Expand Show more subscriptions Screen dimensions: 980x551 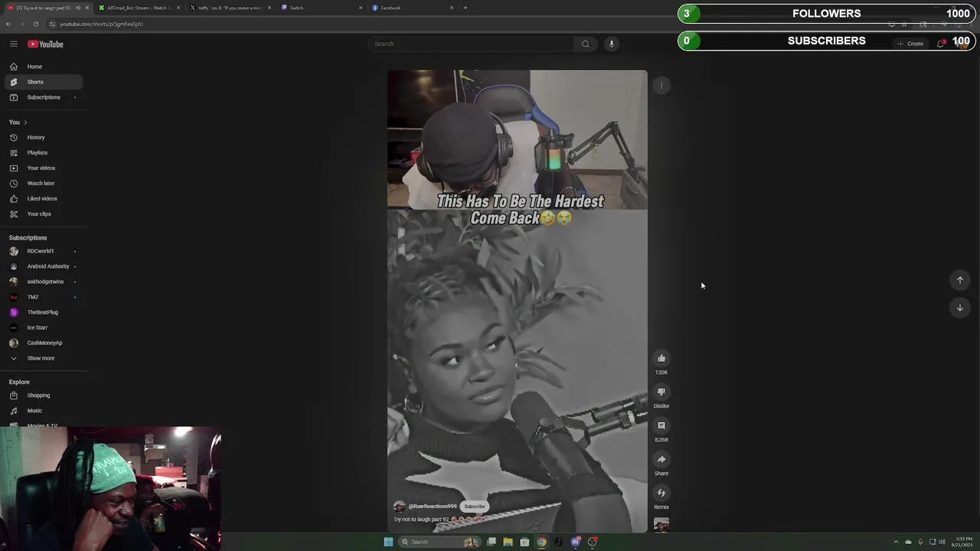coord(41,358)
